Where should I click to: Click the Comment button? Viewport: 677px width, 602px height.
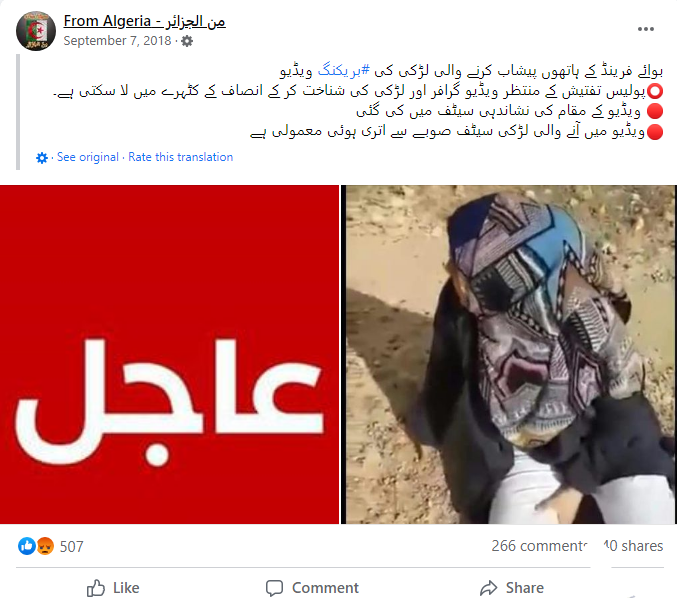312,588
